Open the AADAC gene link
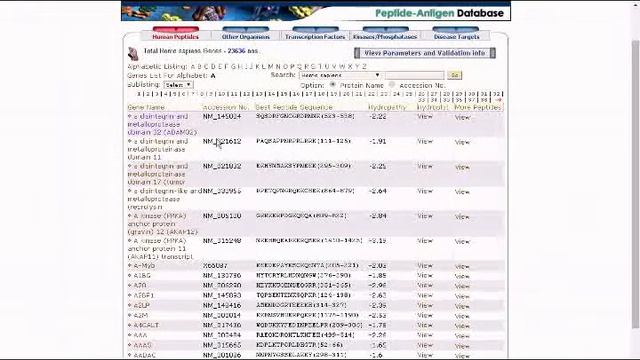Image resolution: width=640 pixels, height=360 pixels. [x=144, y=355]
